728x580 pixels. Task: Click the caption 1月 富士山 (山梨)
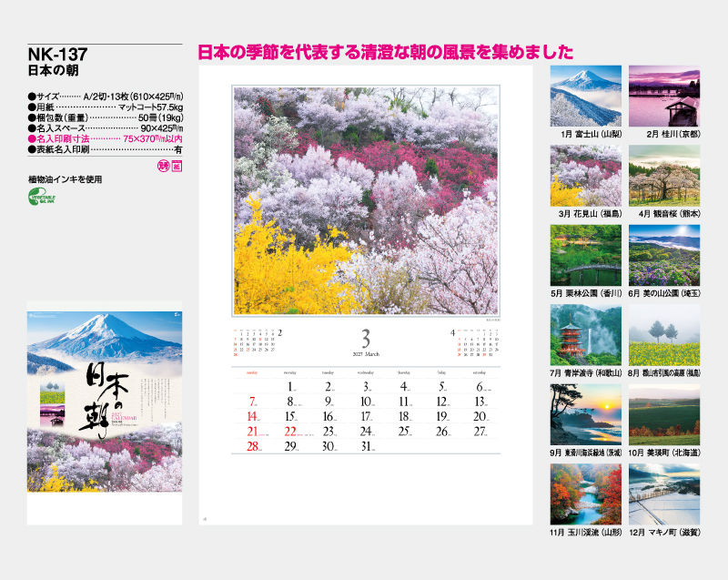pyautogui.click(x=591, y=134)
